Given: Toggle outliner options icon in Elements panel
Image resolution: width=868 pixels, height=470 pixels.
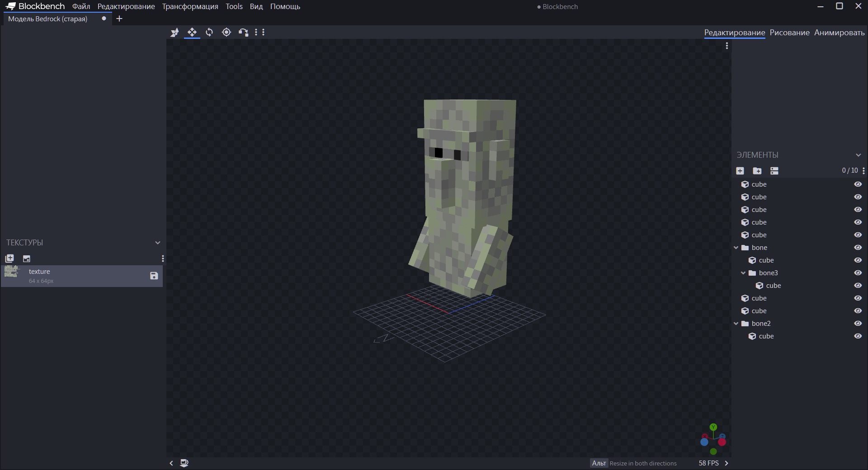Looking at the screenshot, I should pos(774,171).
